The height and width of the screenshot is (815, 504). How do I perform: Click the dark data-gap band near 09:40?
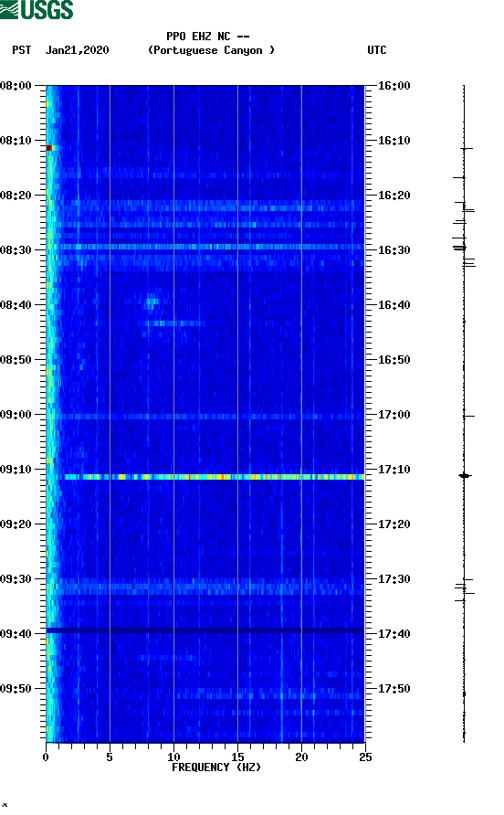(x=205, y=630)
